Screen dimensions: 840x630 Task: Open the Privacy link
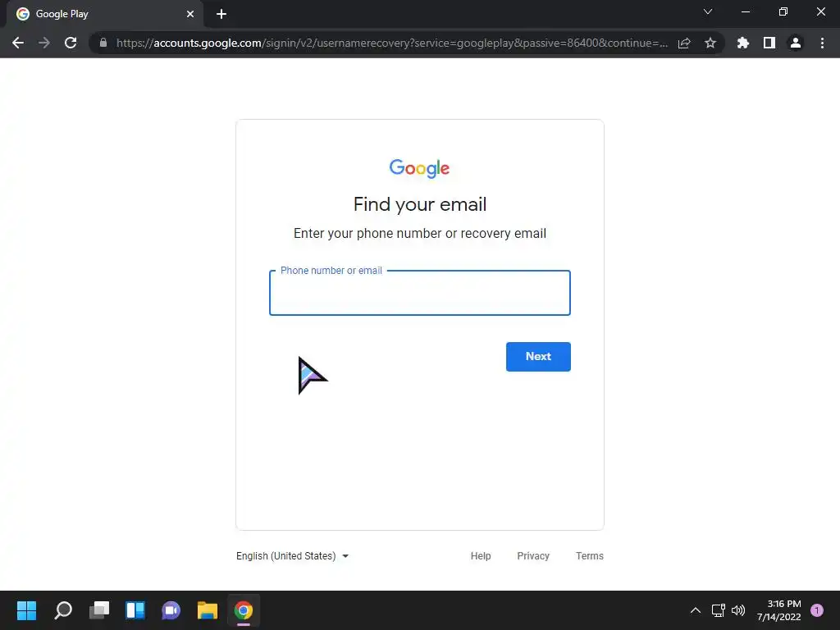click(533, 556)
